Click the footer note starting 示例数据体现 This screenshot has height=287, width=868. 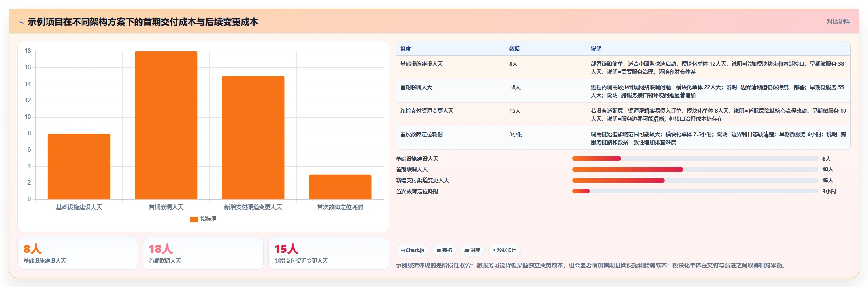(x=592, y=266)
